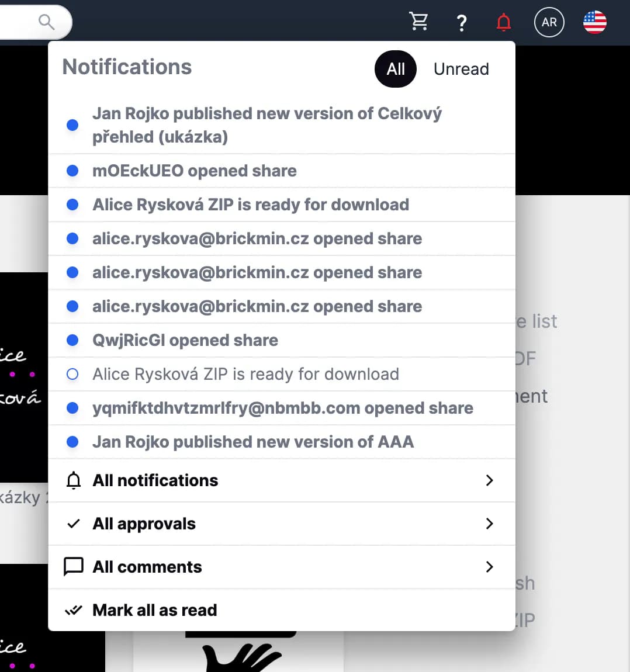Click the US flag language selector
The width and height of the screenshot is (630, 672).
[x=594, y=23]
